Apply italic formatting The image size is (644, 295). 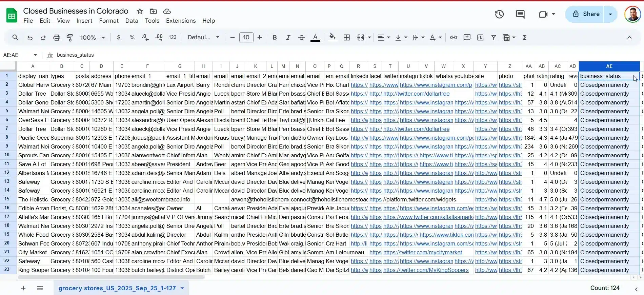click(x=288, y=37)
